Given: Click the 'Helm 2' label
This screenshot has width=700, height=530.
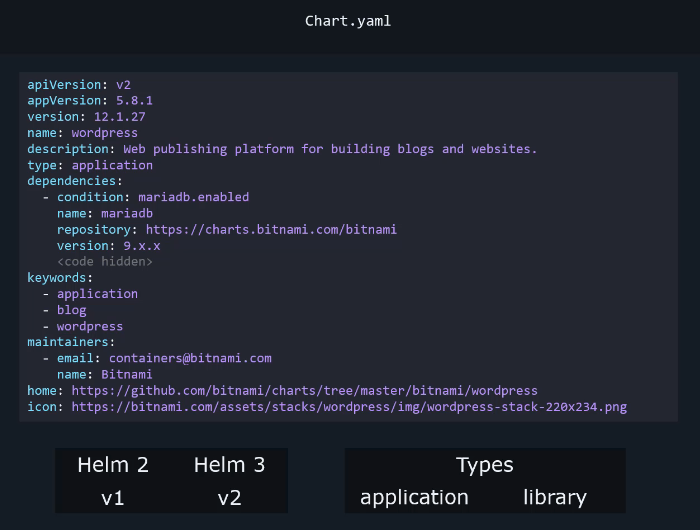Looking at the screenshot, I should [113, 465].
